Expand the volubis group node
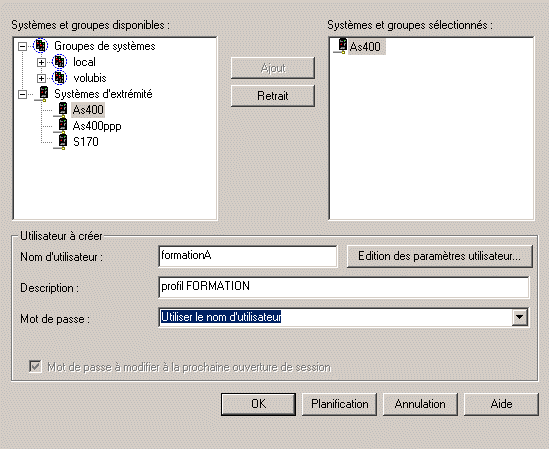The image size is (549, 449). pos(41,78)
